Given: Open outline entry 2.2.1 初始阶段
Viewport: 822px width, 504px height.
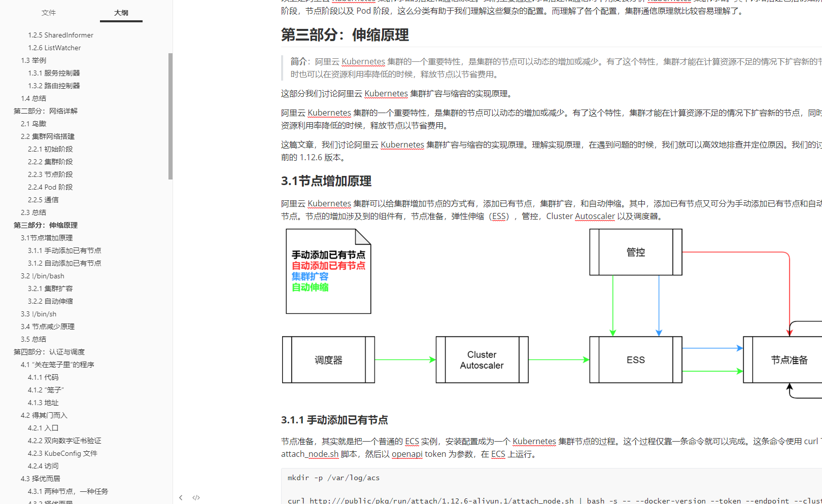Looking at the screenshot, I should pos(50,149).
